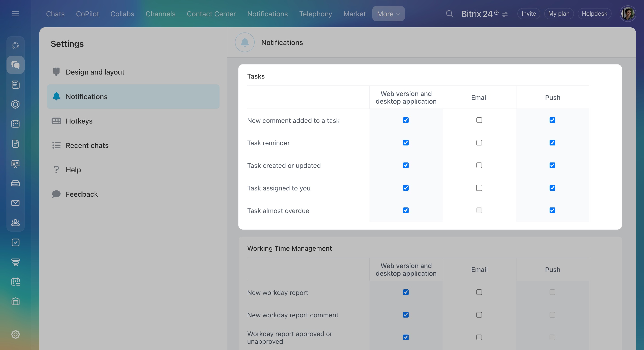Uncheck web notifications for New workday report
The image size is (644, 350).
406,292
